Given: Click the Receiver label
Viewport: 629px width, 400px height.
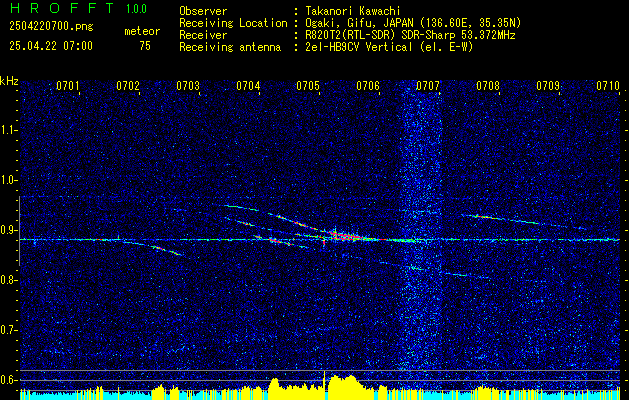Looking at the screenshot, I should click(x=203, y=35).
